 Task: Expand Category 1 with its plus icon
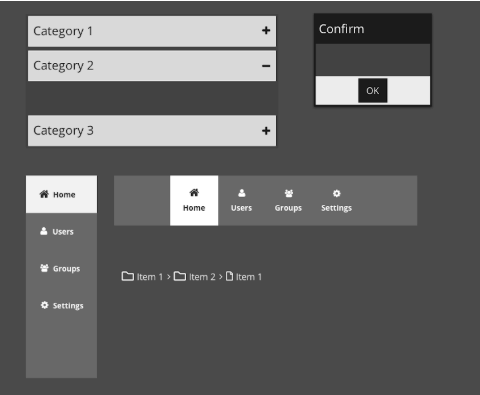[266, 31]
